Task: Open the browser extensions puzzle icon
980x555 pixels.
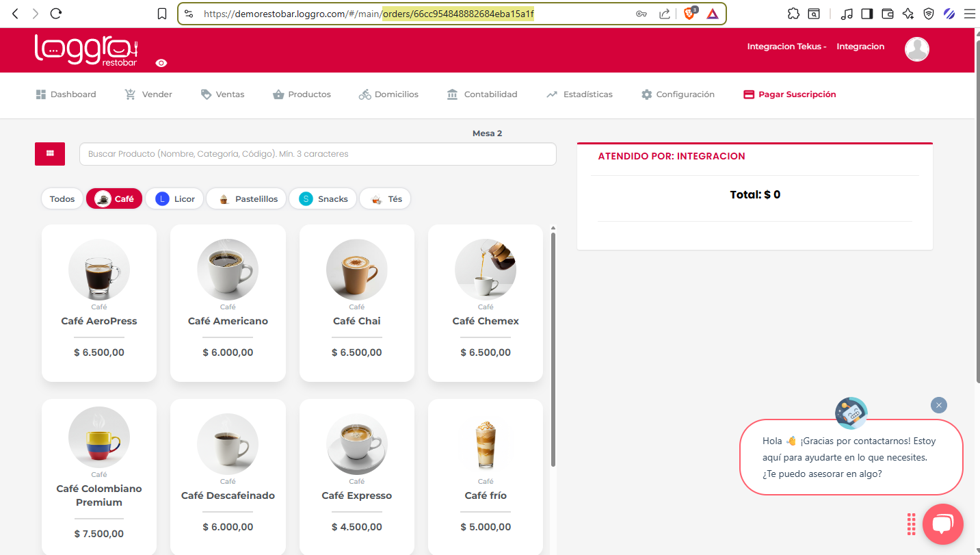Action: [793, 14]
